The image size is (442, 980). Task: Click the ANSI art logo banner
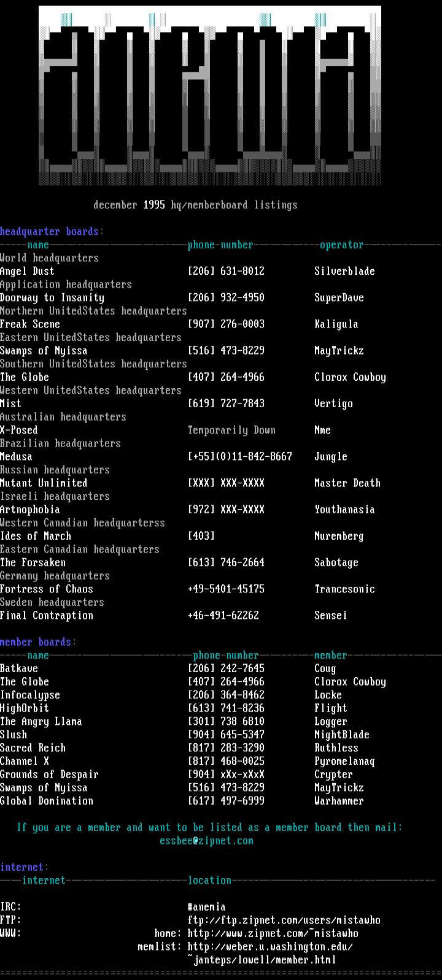point(209,96)
